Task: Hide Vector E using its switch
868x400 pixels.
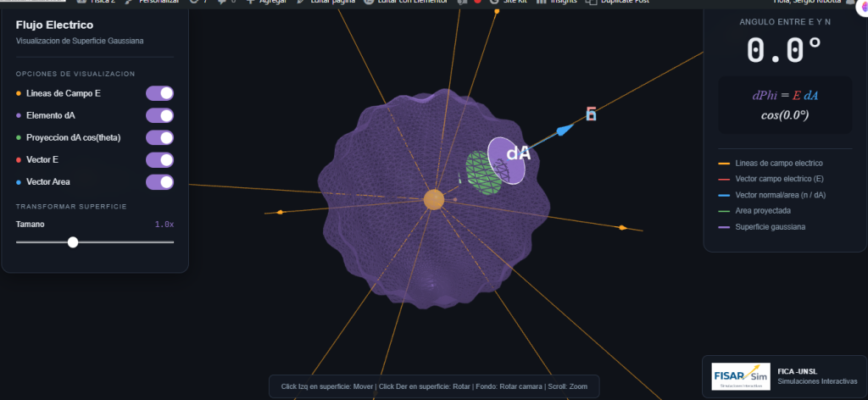Action: tap(159, 159)
